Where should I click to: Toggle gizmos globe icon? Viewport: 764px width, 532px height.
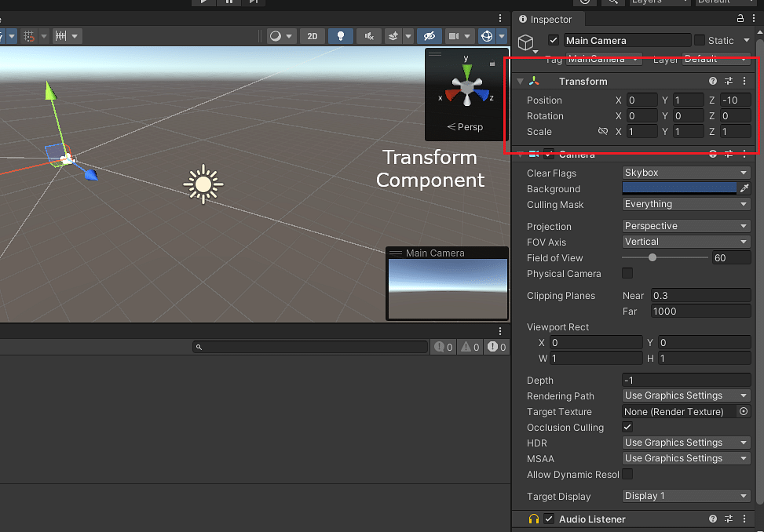(x=486, y=36)
